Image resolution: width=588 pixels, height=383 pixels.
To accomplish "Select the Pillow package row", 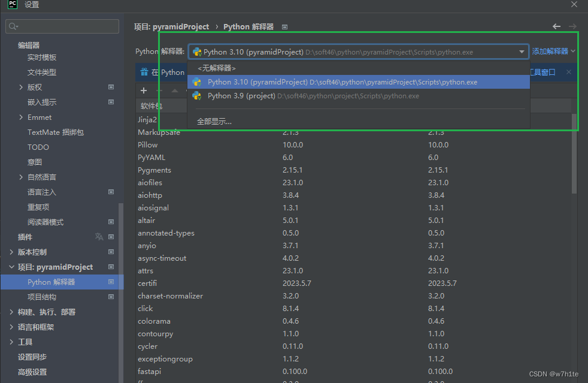I will (354, 145).
